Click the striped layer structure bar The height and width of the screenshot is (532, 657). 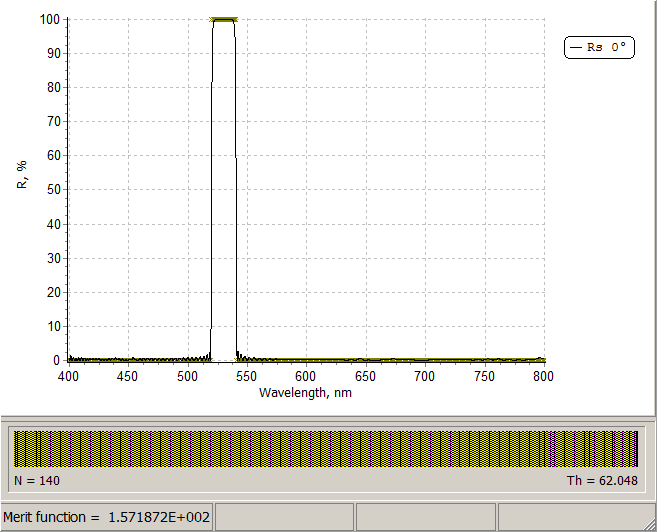pos(327,449)
